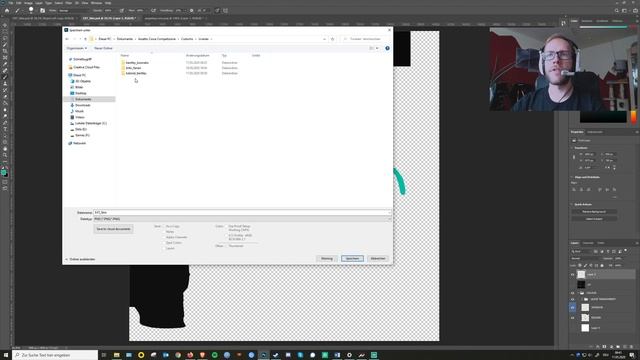Viewport: 640px width, 360px height.
Task: Open the Dateityp format dropdown
Action: [242, 219]
